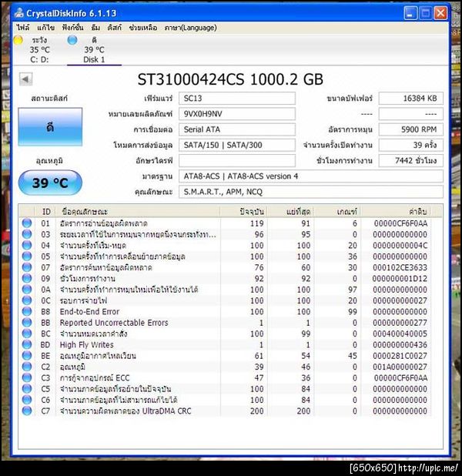462x476 pixels.
Task: Click the serial number field 9VX0H9NV
Action: (237, 114)
